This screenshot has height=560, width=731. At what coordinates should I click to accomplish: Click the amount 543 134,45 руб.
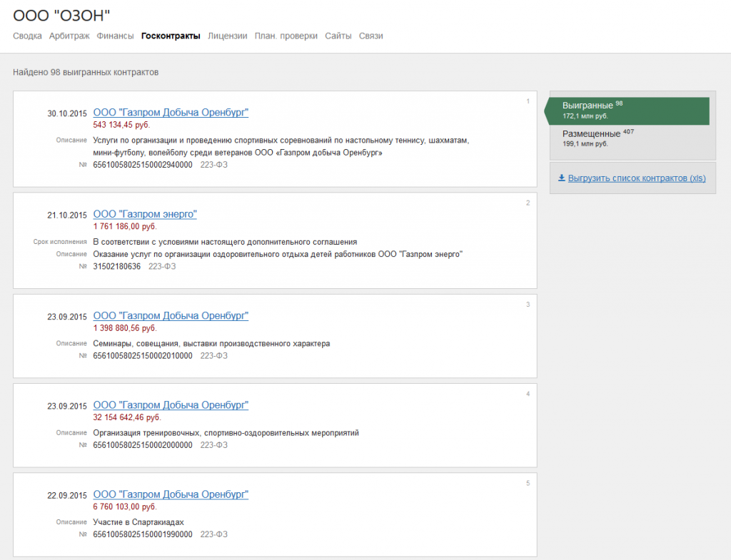tap(121, 125)
